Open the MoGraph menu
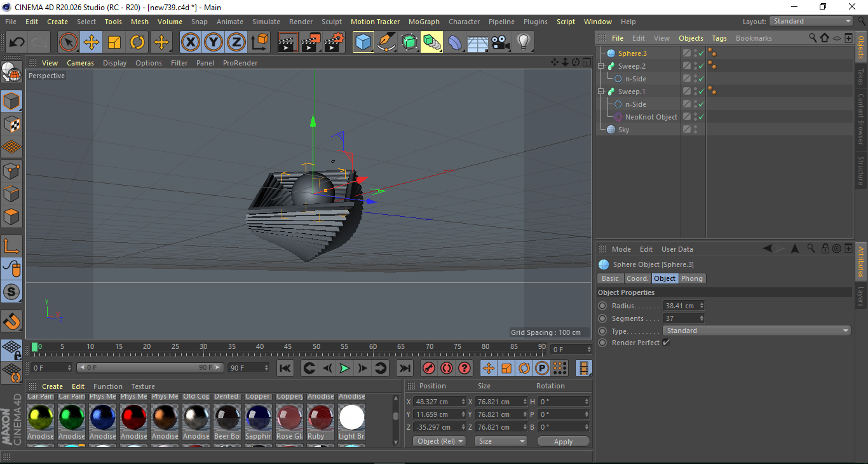This screenshot has height=464, width=868. click(x=424, y=22)
